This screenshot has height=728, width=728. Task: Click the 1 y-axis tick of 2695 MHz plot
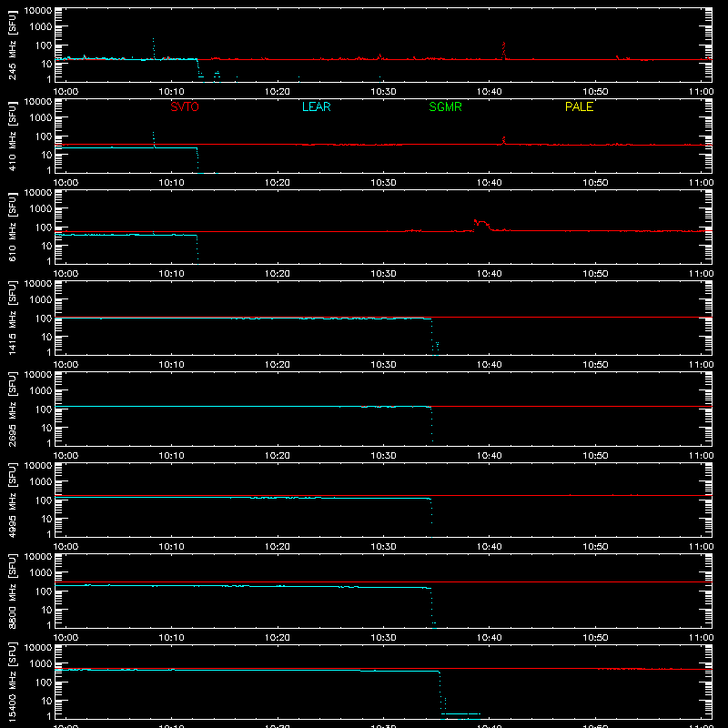click(49, 443)
